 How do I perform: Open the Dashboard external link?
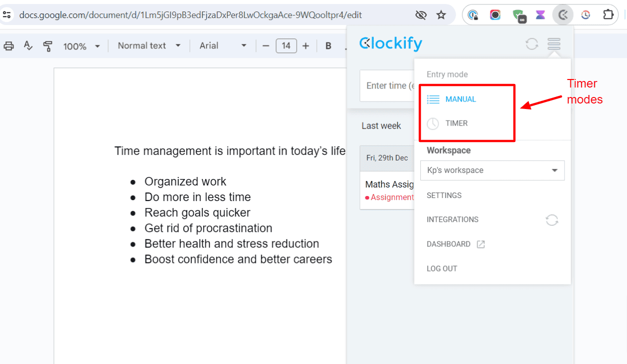click(455, 244)
